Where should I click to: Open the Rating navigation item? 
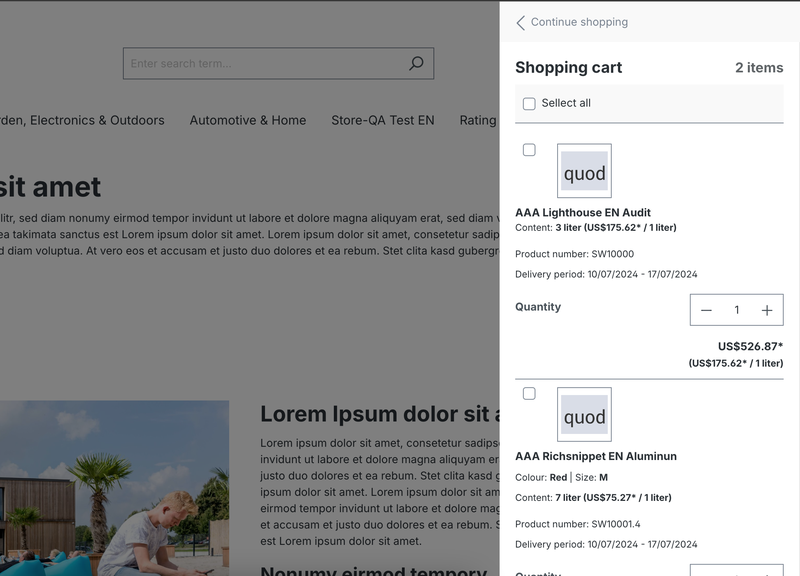point(478,120)
